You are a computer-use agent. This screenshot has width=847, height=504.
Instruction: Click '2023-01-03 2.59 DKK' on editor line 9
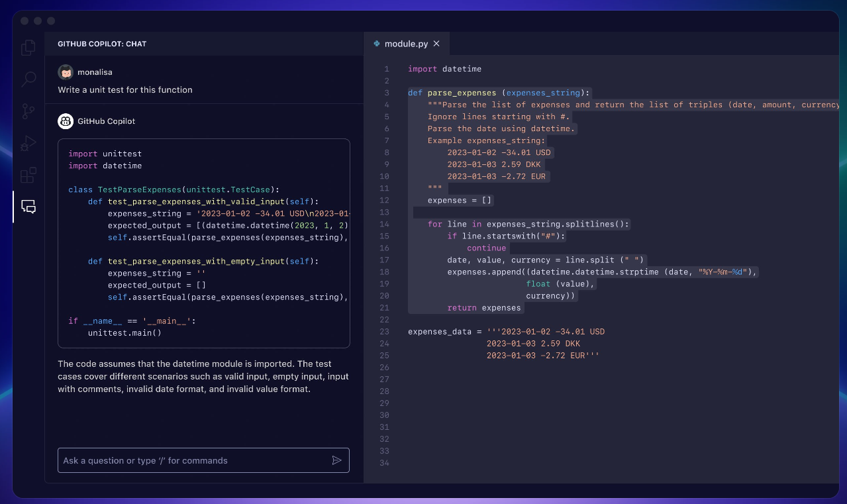[x=494, y=164]
